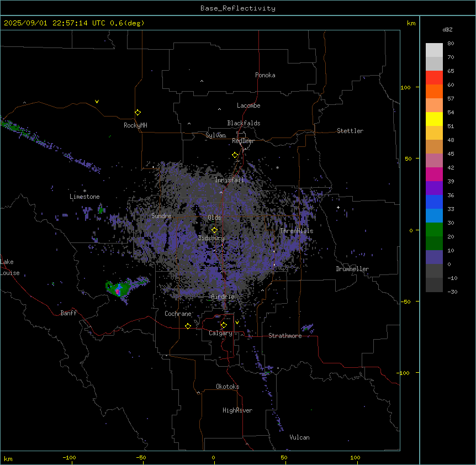Click the ThreeHills label
The width and height of the screenshot is (476, 465).
coord(297,231)
